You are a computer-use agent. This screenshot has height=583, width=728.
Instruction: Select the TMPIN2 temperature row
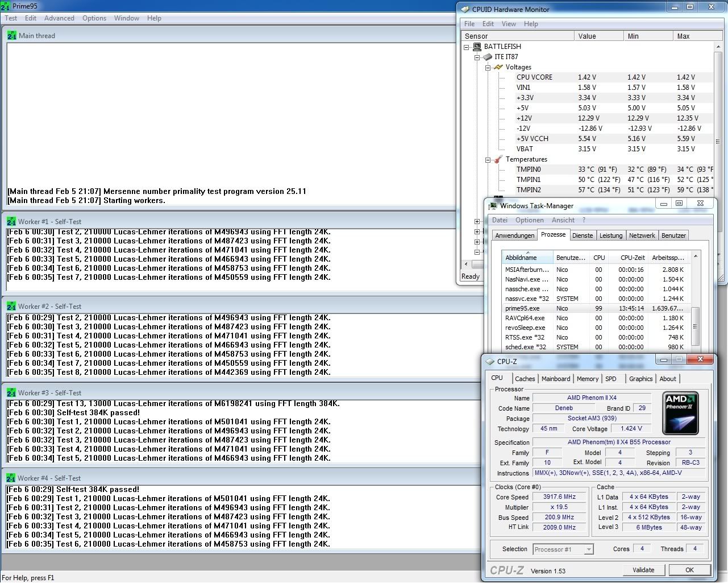(x=613, y=190)
